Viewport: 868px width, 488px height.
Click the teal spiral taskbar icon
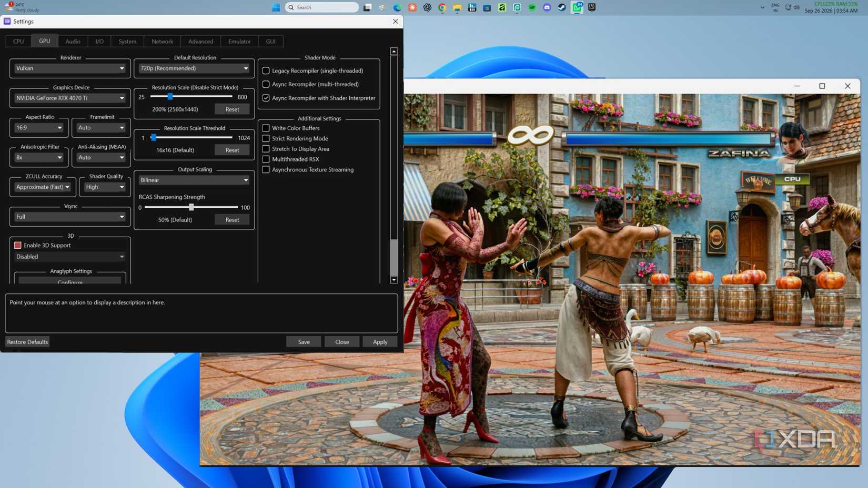point(517,7)
